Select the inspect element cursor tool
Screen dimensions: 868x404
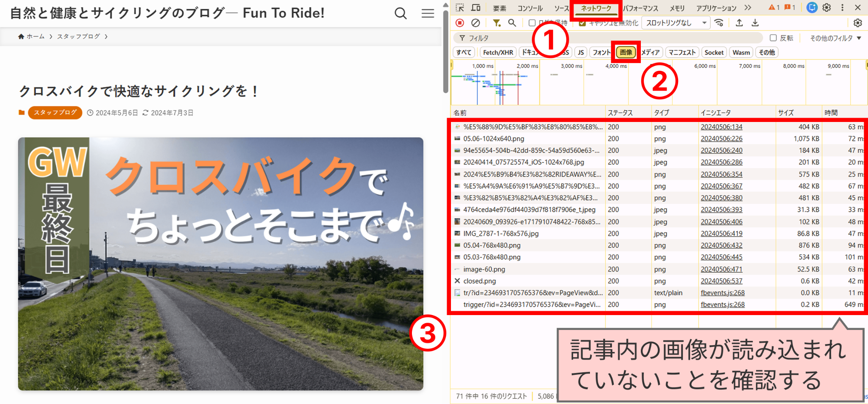pyautogui.click(x=460, y=7)
